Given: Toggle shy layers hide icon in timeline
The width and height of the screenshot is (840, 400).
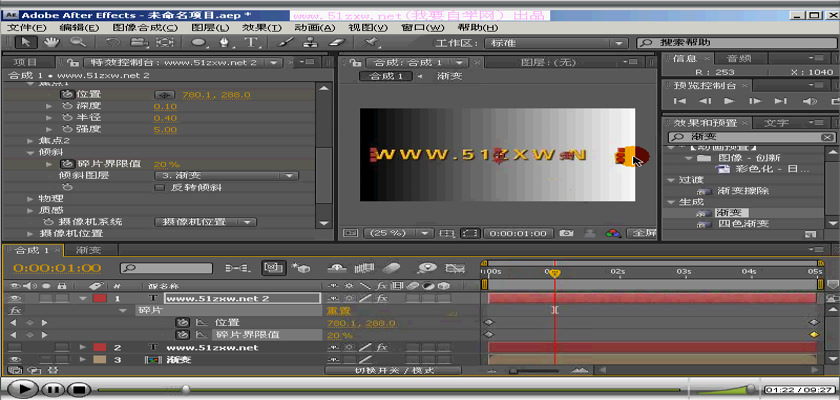Looking at the screenshot, I should pyautogui.click(x=337, y=267).
